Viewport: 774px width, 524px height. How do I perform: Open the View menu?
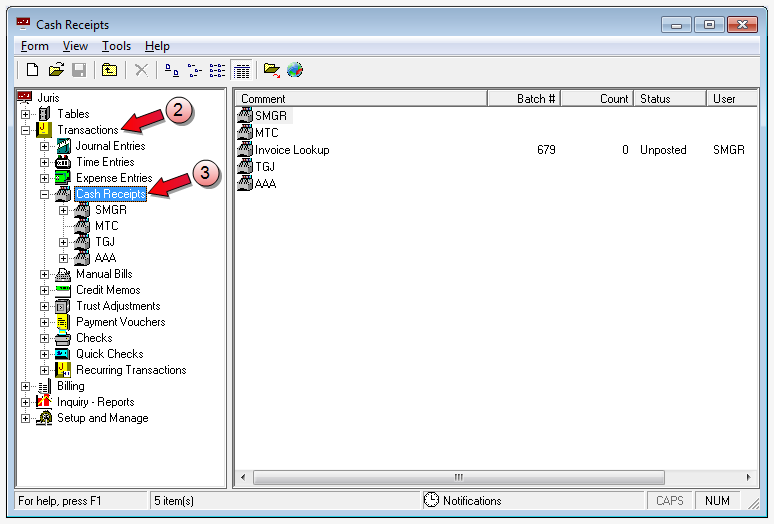[75, 46]
